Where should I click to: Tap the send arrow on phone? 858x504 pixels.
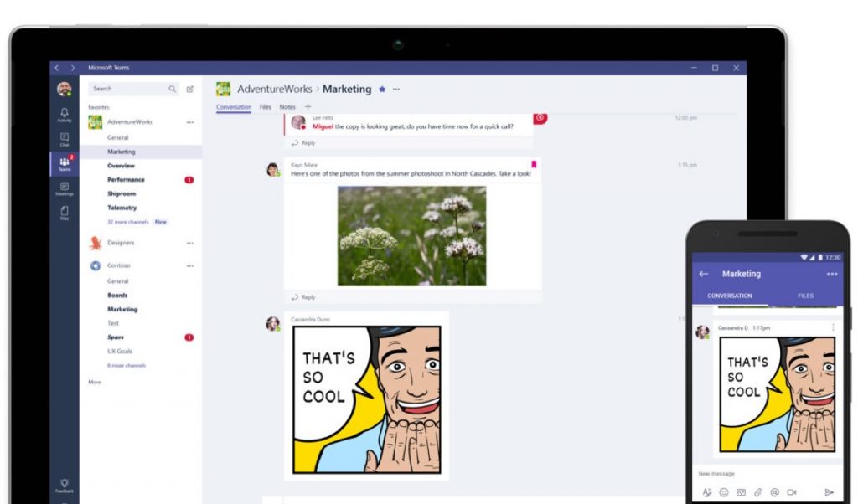(830, 492)
